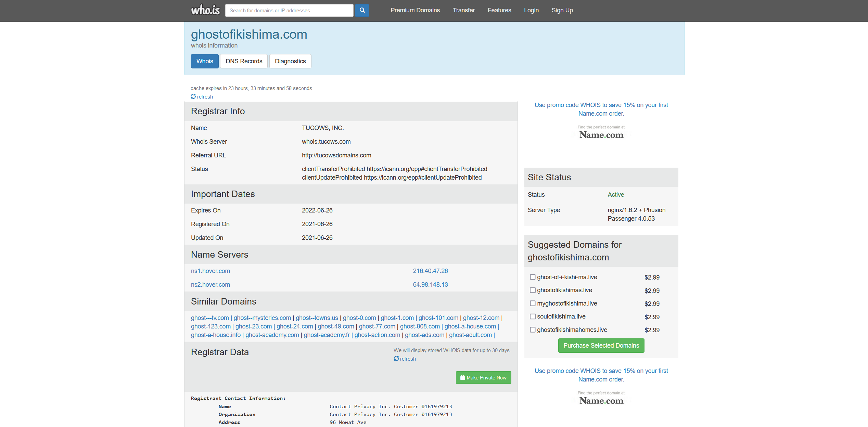Open Premium Domains in the top menu

pyautogui.click(x=415, y=10)
